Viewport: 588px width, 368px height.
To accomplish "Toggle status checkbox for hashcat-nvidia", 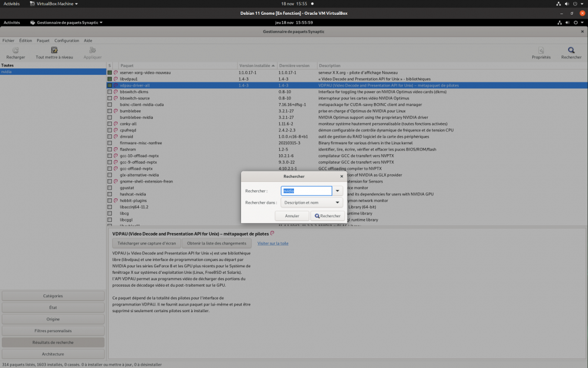I will (109, 194).
